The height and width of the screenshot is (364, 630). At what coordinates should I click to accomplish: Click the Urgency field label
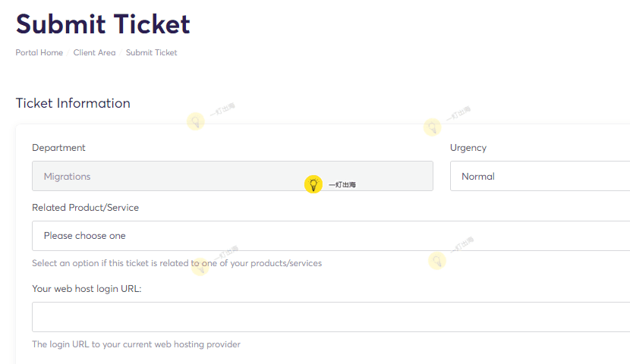pyautogui.click(x=468, y=148)
